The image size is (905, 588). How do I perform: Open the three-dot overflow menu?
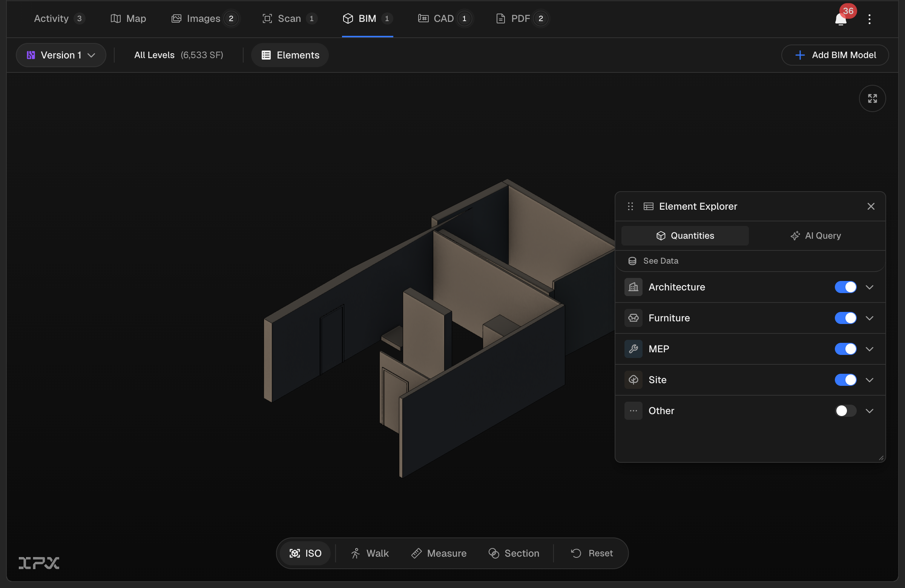869,19
